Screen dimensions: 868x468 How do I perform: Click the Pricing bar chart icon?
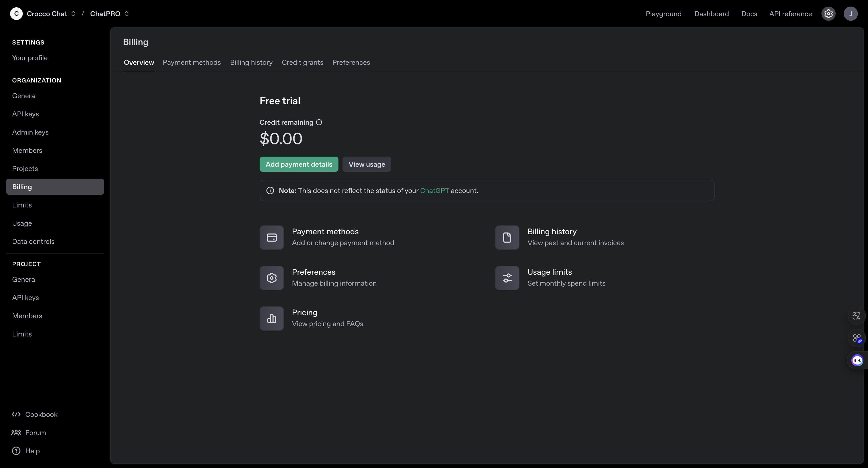(x=271, y=318)
